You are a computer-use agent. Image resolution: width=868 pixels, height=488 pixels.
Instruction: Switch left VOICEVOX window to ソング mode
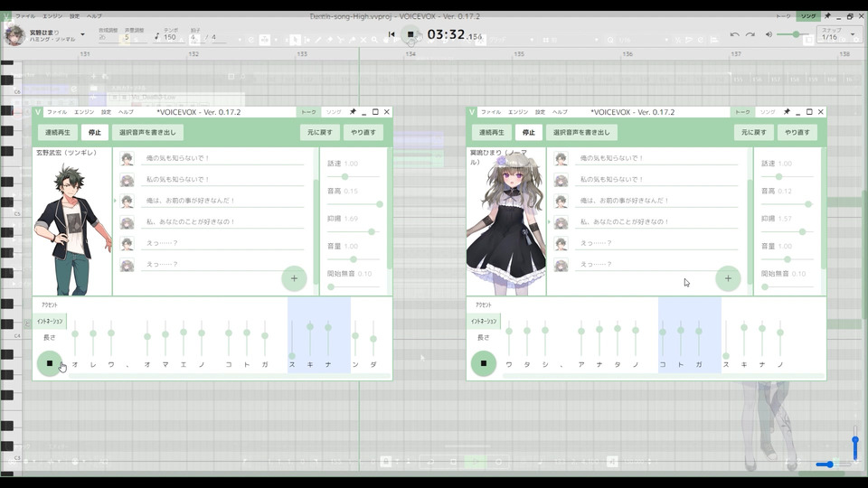[x=334, y=112]
